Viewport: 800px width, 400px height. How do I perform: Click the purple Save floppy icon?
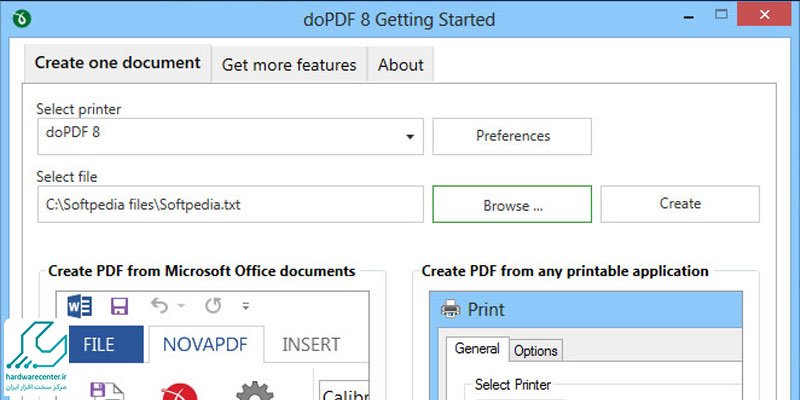(x=119, y=306)
